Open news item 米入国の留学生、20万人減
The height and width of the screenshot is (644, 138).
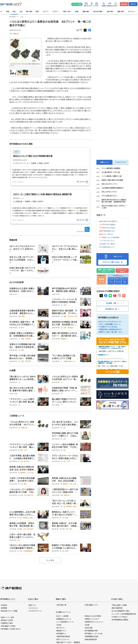point(110,172)
